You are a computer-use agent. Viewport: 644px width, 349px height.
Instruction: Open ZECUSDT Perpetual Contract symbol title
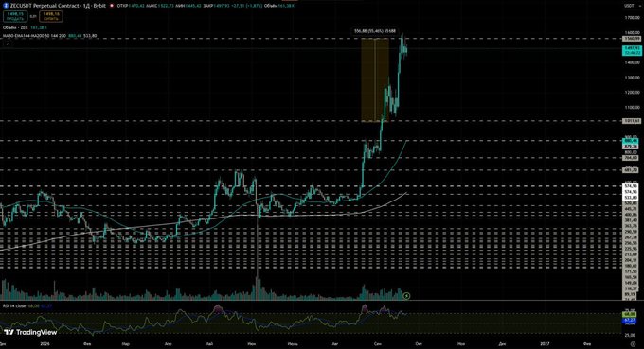pyautogui.click(x=58, y=6)
